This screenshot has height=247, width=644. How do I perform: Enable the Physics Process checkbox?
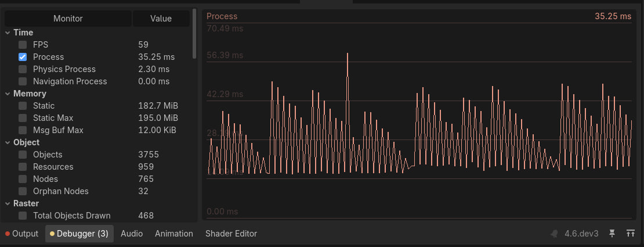click(23, 69)
